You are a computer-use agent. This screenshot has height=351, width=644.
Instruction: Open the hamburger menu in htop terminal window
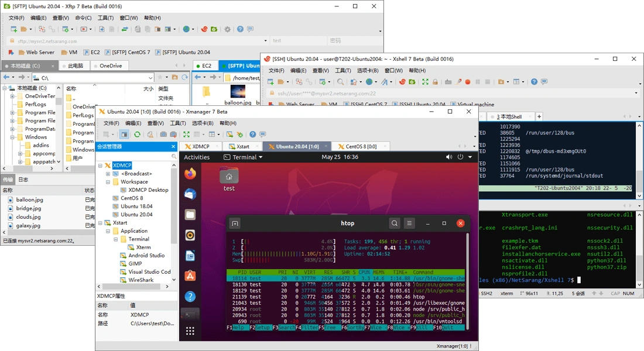(x=409, y=223)
